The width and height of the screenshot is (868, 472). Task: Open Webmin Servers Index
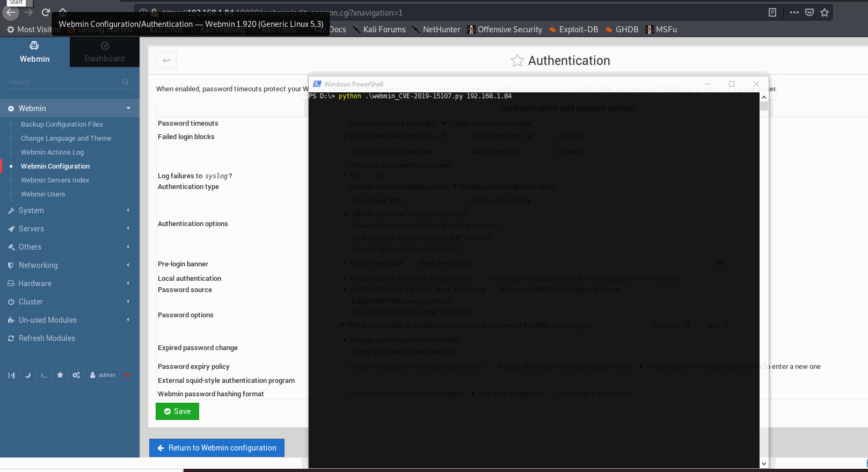[x=55, y=180]
